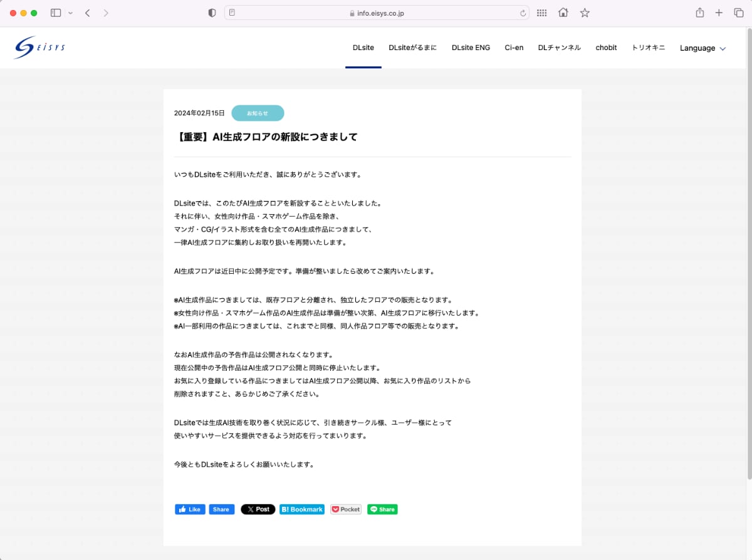Share the article on LINE

(382, 509)
